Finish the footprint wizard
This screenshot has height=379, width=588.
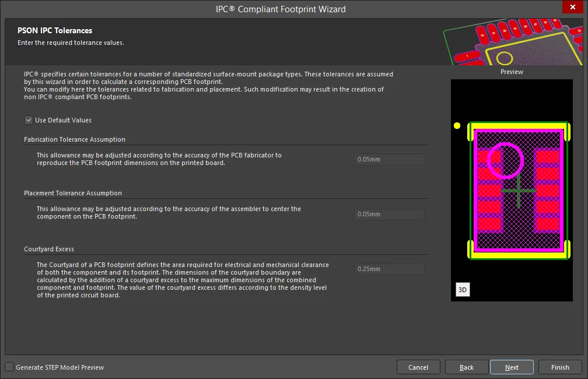pos(560,367)
